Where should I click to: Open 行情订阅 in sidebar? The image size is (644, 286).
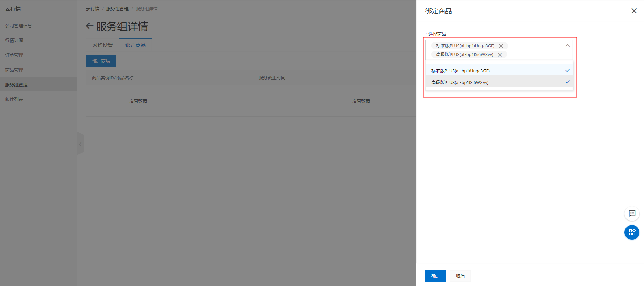click(x=14, y=40)
